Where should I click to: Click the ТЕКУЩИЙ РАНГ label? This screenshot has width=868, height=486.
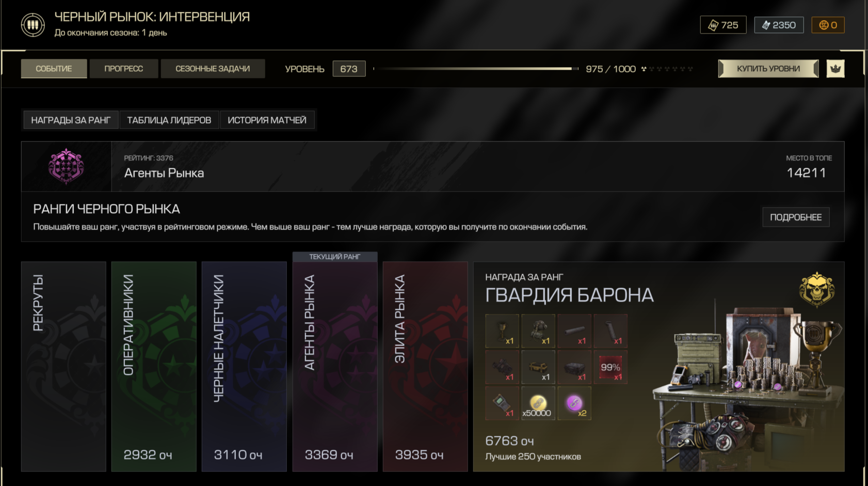click(x=335, y=257)
